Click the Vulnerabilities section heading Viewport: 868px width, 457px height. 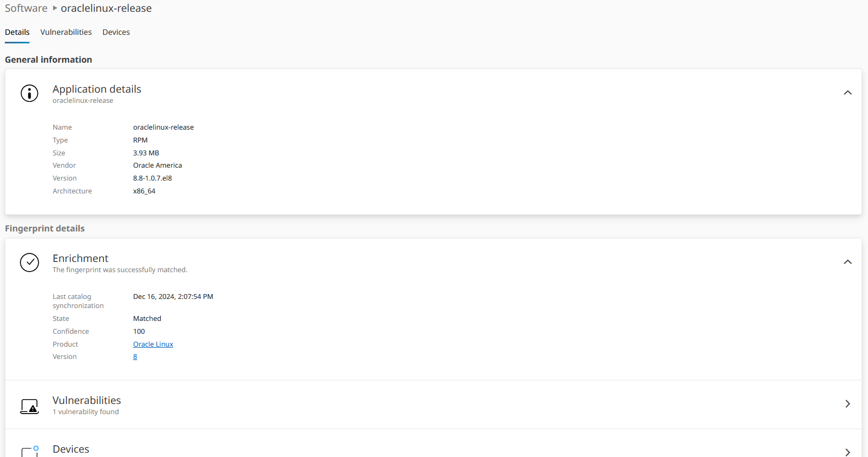pyautogui.click(x=87, y=400)
